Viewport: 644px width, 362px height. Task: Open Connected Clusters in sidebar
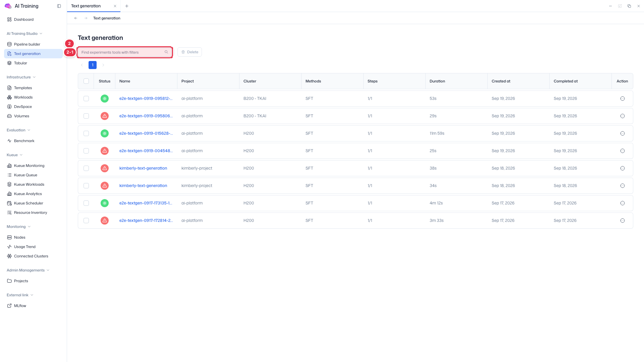tap(33, 256)
